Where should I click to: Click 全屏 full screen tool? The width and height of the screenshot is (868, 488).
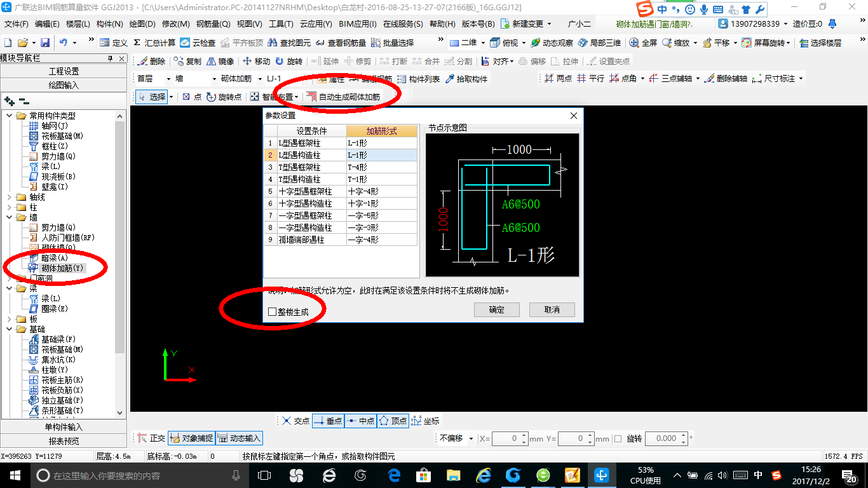tap(643, 43)
